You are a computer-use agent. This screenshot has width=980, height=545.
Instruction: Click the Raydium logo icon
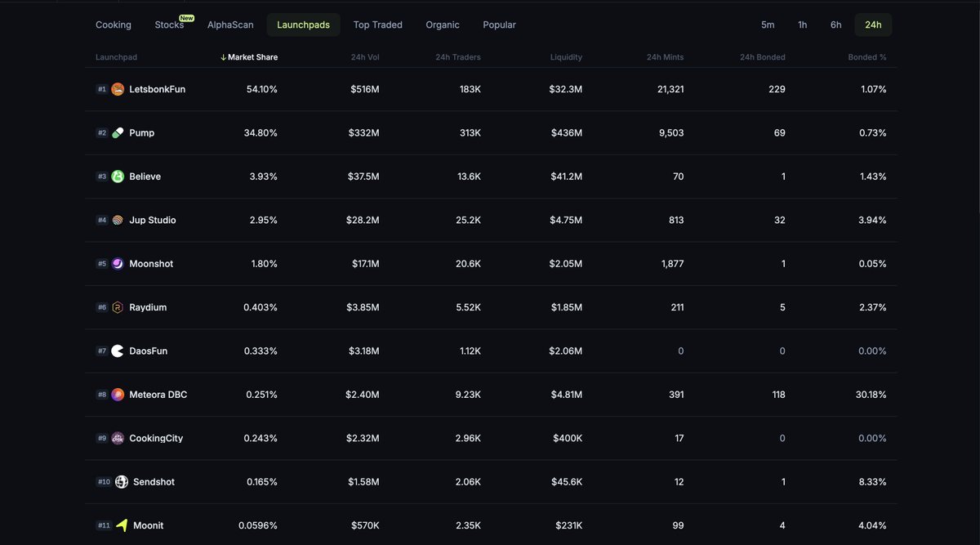pyautogui.click(x=118, y=307)
